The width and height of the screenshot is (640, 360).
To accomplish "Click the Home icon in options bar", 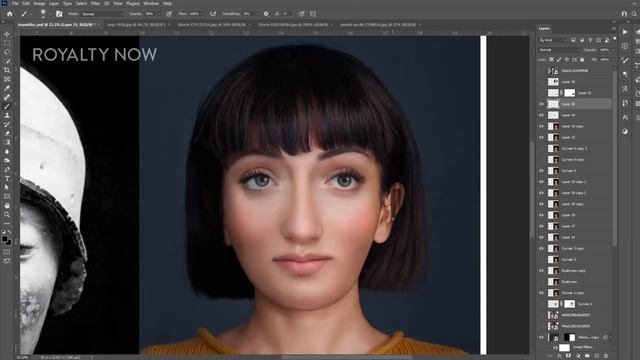I will coord(10,13).
